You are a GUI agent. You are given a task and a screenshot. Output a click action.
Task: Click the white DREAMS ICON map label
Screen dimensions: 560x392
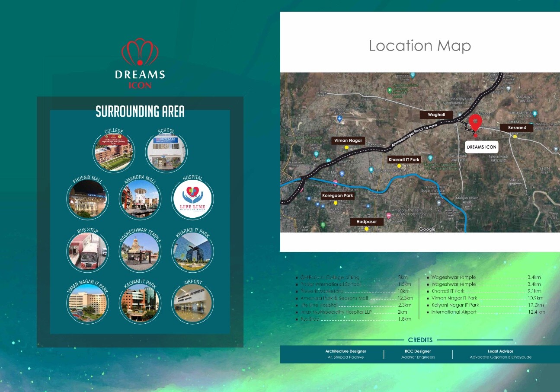[481, 147]
